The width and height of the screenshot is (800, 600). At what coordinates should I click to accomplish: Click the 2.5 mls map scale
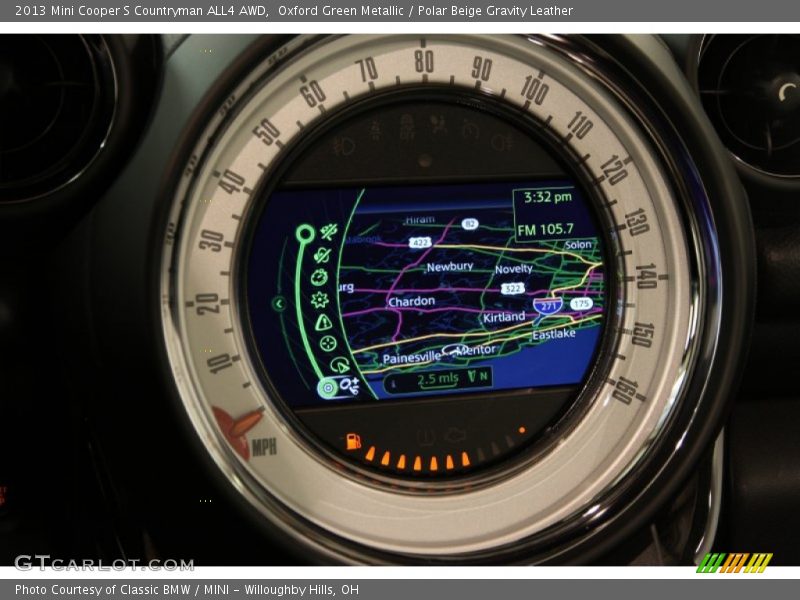click(437, 379)
